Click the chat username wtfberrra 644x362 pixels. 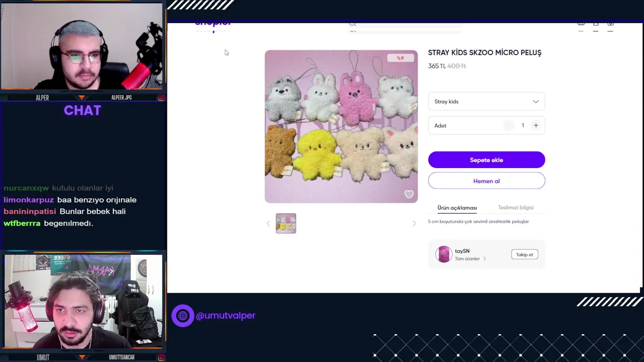tap(22, 223)
